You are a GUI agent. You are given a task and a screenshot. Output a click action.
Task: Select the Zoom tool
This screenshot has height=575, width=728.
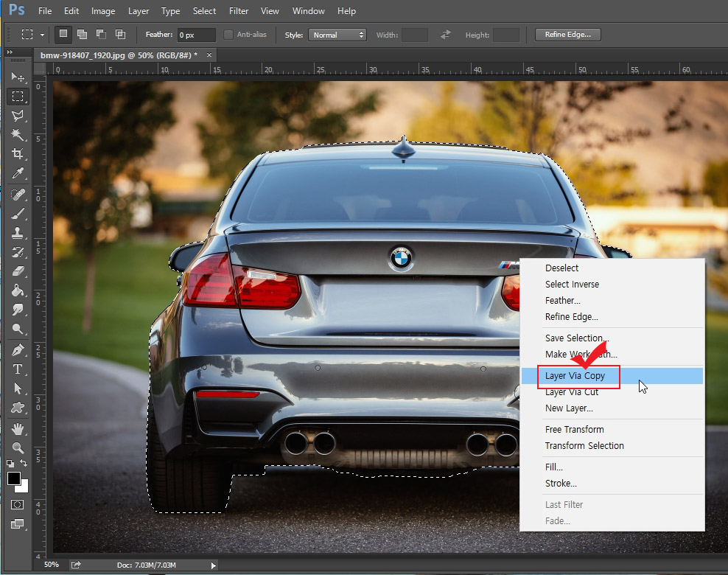18,447
